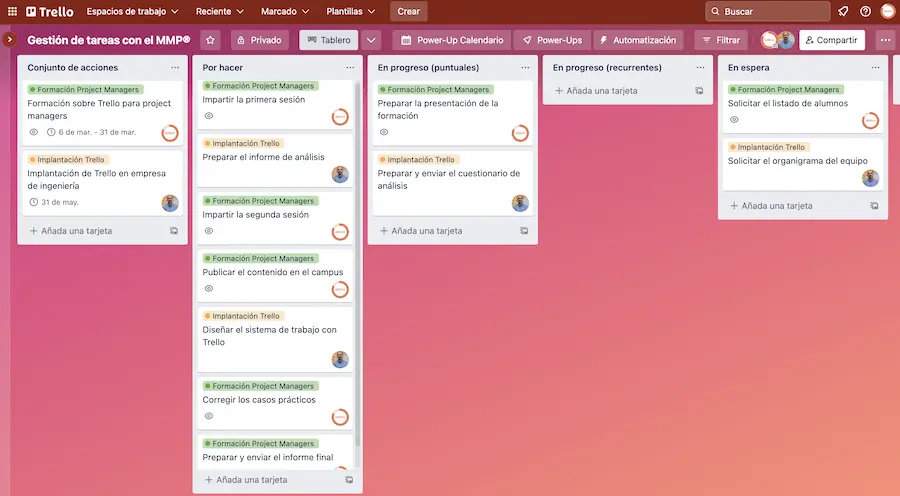
Task: Open Marcado dropdown menu
Action: pyautogui.click(x=285, y=11)
